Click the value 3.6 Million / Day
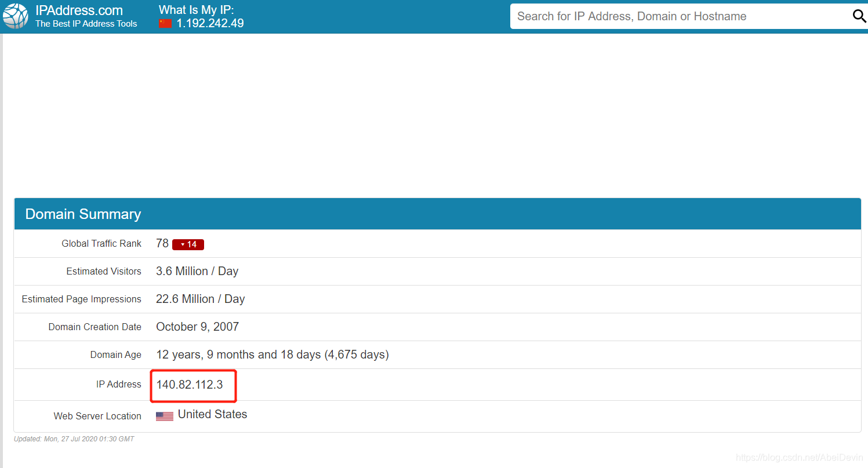Screen dimensions: 868x468 pos(197,272)
